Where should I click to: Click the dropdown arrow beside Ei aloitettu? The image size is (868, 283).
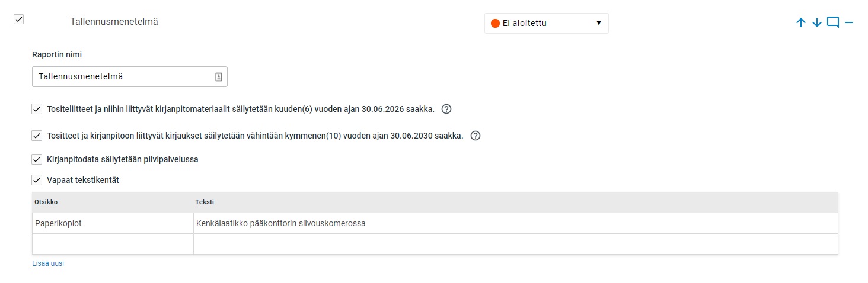[598, 24]
